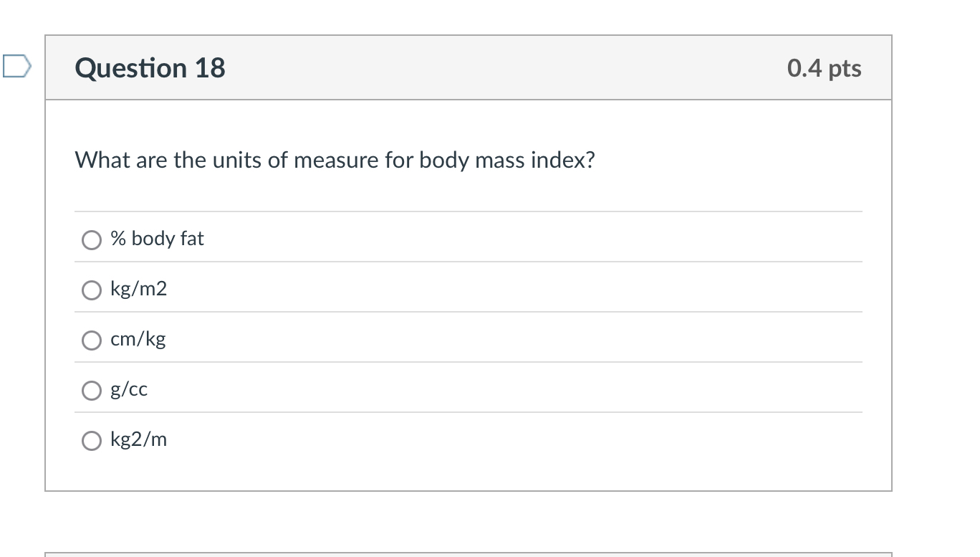Screen dimensions: 980x557
Task: Click the 0.4 pts label
Action: tap(824, 67)
